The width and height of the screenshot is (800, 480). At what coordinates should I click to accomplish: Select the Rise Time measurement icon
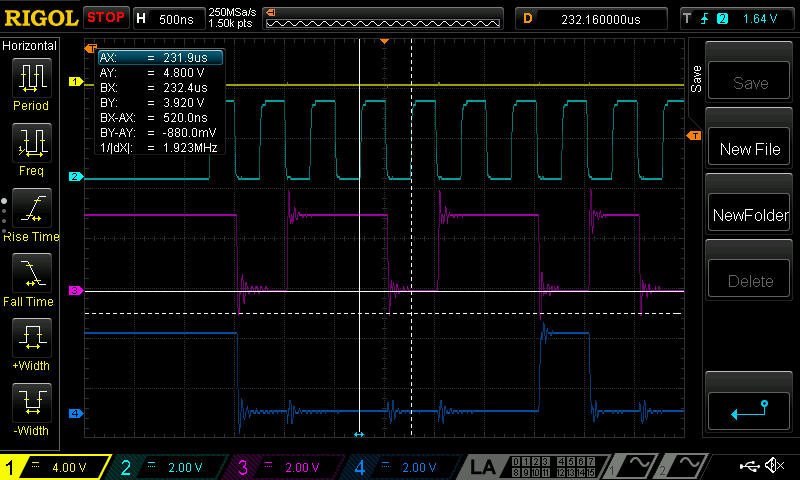point(32,208)
